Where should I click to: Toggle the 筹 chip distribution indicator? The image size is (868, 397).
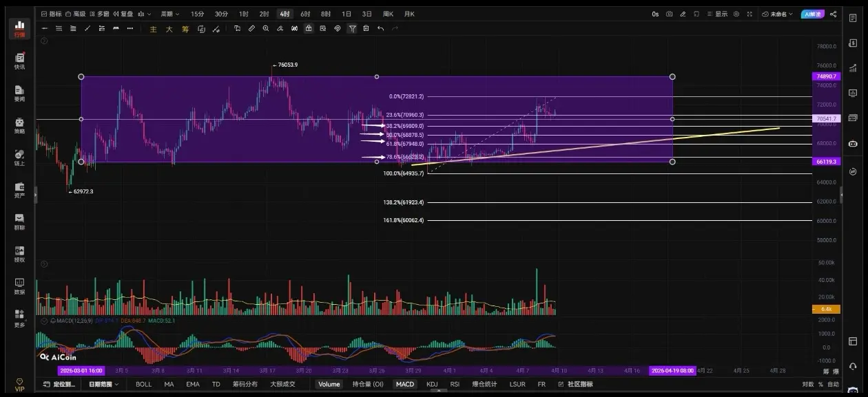coord(185,29)
